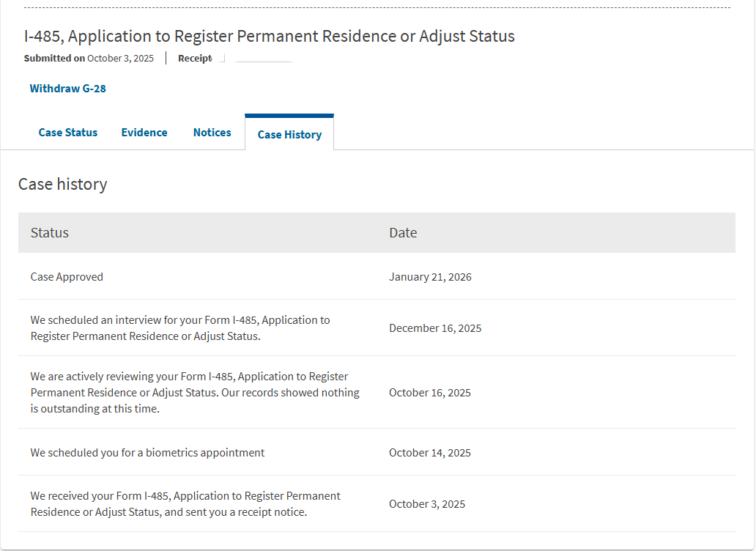This screenshot has width=756, height=551.
Task: Select the receipt notice status entry
Action: (x=185, y=504)
